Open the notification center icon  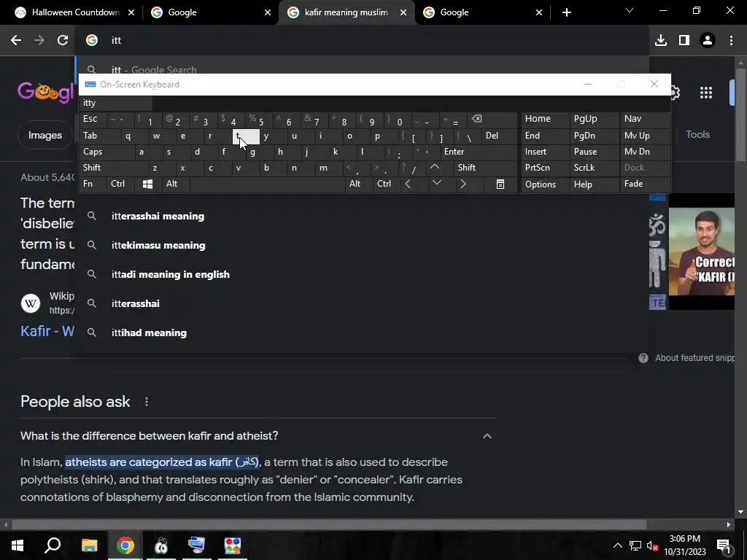[x=724, y=545]
